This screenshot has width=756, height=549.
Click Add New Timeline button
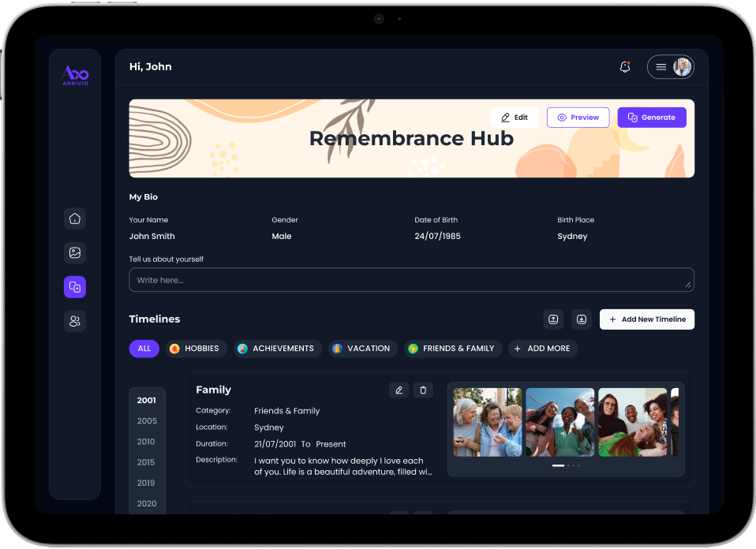coord(646,319)
